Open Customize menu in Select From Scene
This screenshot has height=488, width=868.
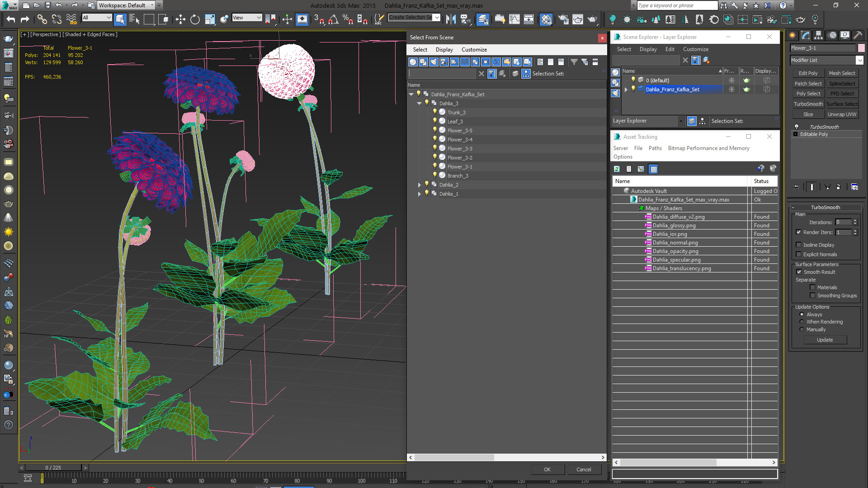pyautogui.click(x=474, y=50)
